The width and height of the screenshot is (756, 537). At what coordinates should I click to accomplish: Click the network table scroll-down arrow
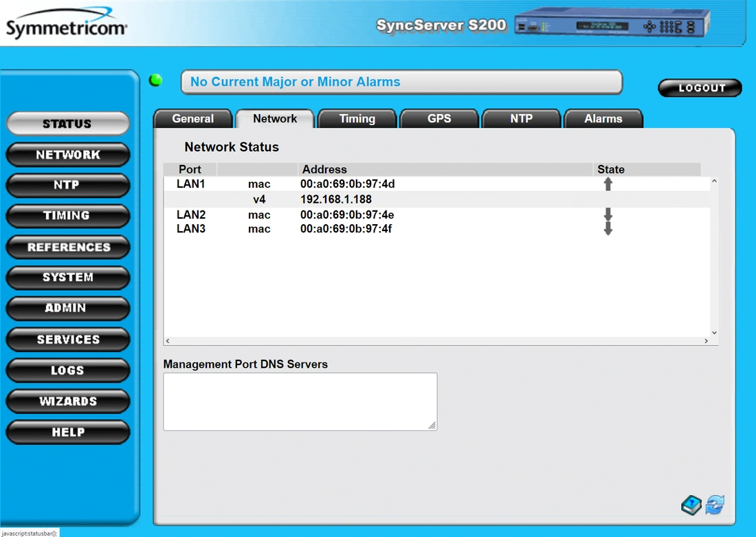(714, 333)
